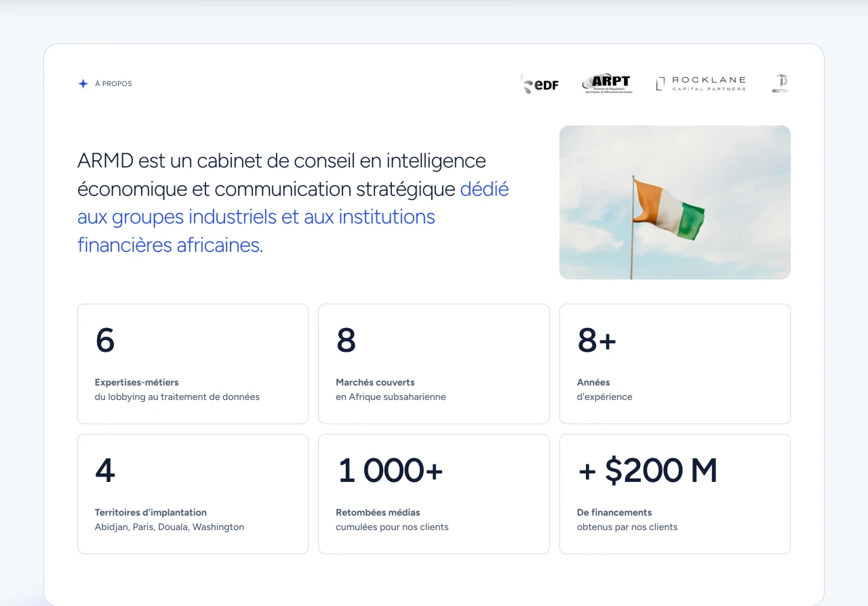This screenshot has width=868, height=606.
Task: Select the 'Années' label
Action: (593, 382)
